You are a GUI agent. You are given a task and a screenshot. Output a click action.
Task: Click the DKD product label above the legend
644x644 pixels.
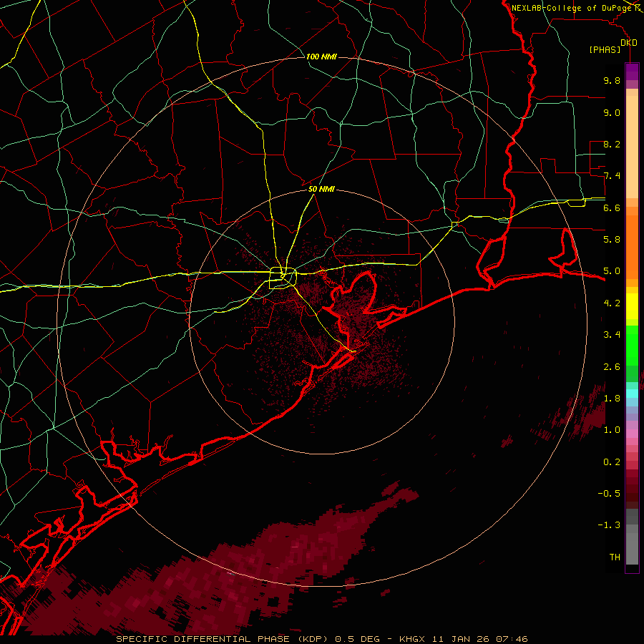click(629, 43)
